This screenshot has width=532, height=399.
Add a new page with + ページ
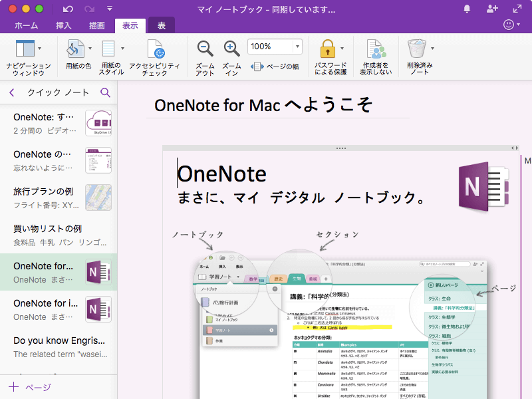click(30, 387)
